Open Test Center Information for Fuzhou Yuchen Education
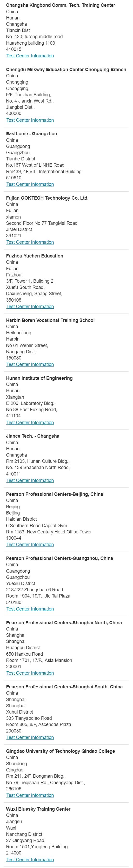The image size is (133, 868). pos(30,307)
